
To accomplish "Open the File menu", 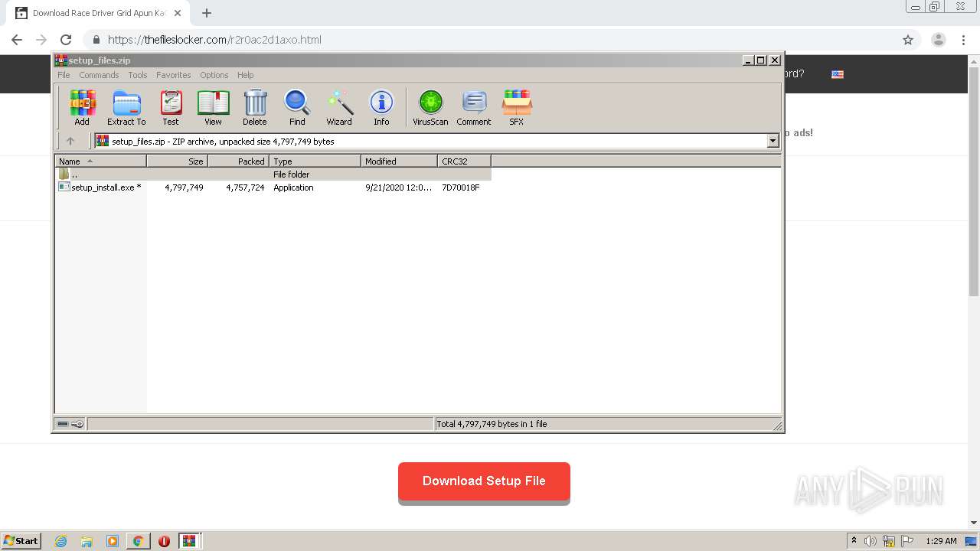I will click(x=64, y=75).
